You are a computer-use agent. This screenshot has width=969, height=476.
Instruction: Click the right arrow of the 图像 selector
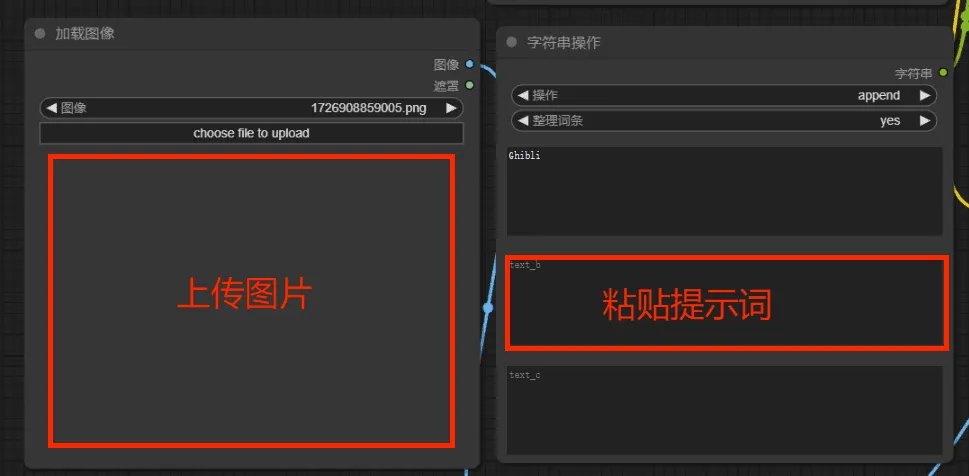tap(452, 108)
